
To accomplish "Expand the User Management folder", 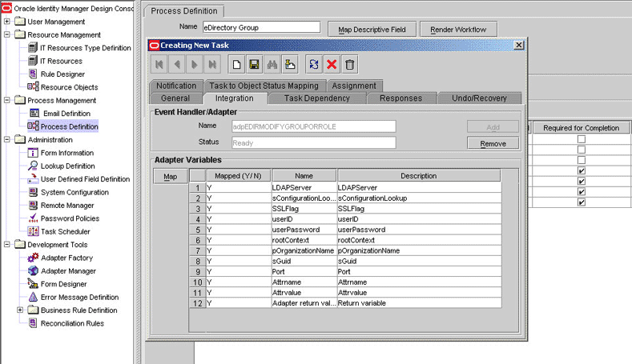I will tap(7, 22).
